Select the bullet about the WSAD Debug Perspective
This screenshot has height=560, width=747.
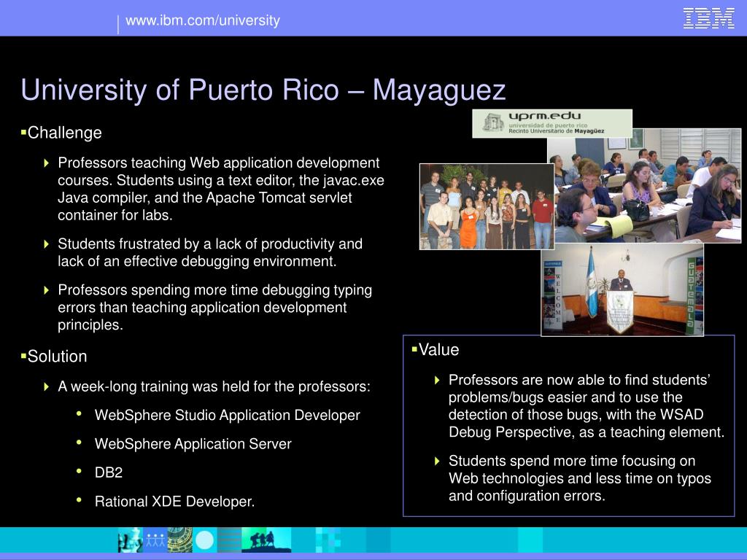587,405
